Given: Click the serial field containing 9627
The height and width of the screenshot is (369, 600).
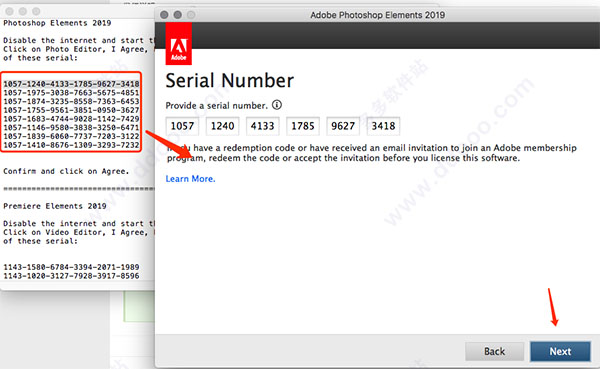Looking at the screenshot, I should pos(343,126).
